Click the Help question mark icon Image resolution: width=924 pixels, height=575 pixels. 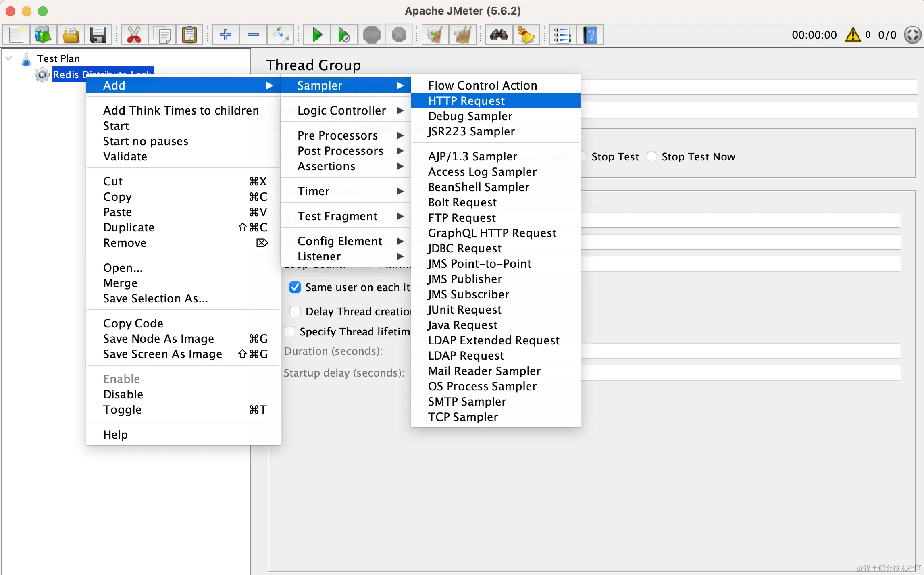(x=590, y=35)
